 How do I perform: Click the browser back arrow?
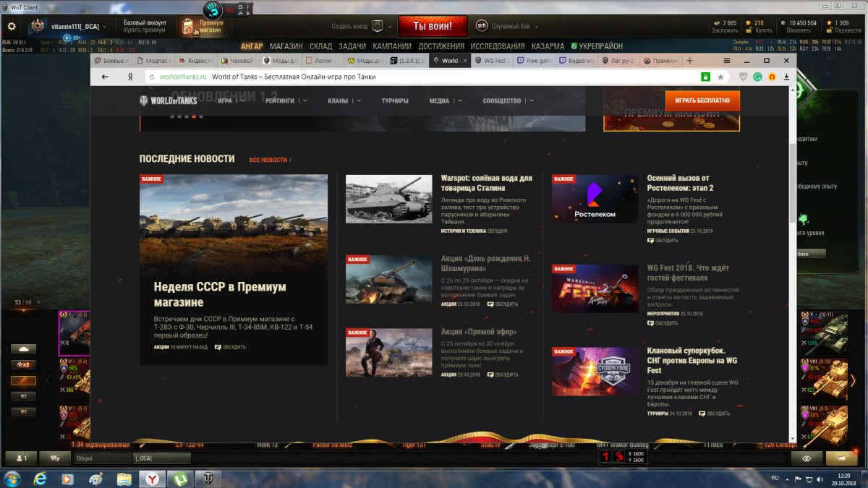106,77
